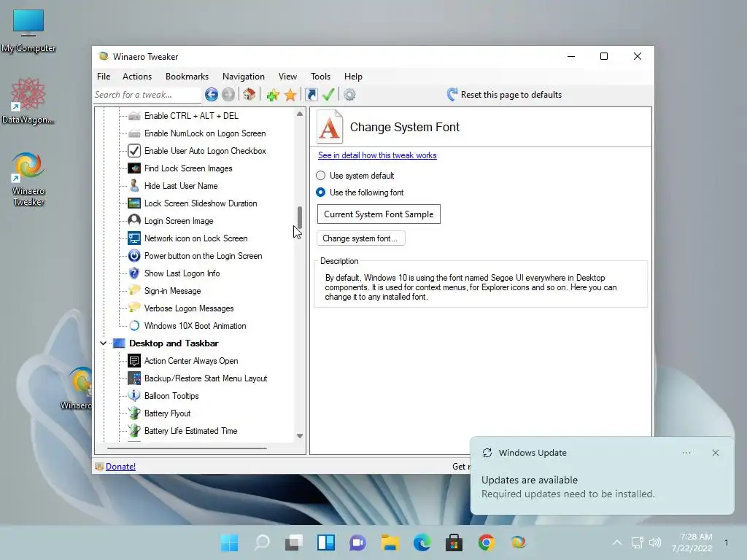Open the Windows Update notification options menu

pyautogui.click(x=686, y=453)
